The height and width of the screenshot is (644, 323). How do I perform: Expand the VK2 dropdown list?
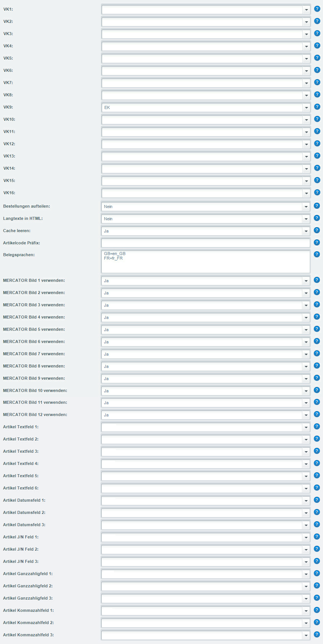(206, 22)
